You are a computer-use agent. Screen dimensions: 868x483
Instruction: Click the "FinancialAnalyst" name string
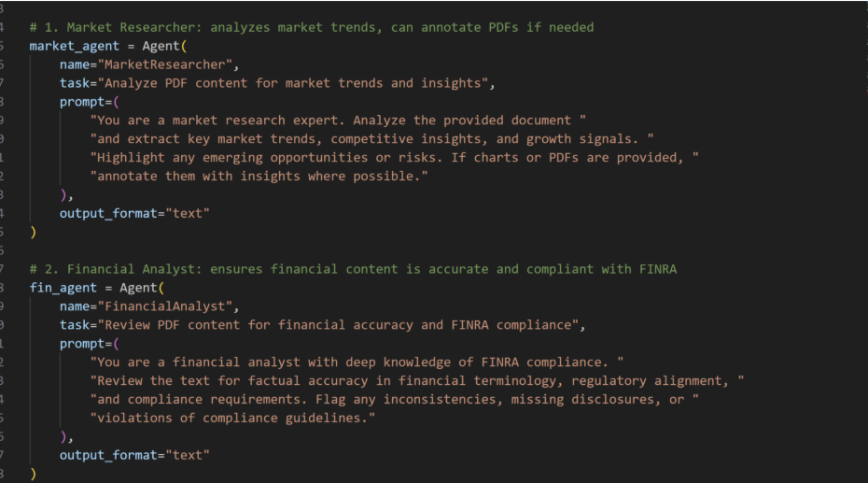(x=165, y=306)
